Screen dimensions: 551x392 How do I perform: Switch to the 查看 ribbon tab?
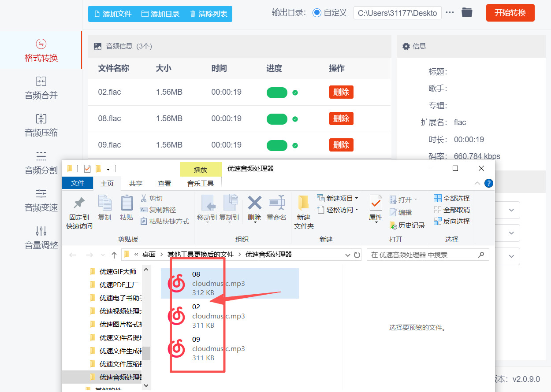click(164, 183)
